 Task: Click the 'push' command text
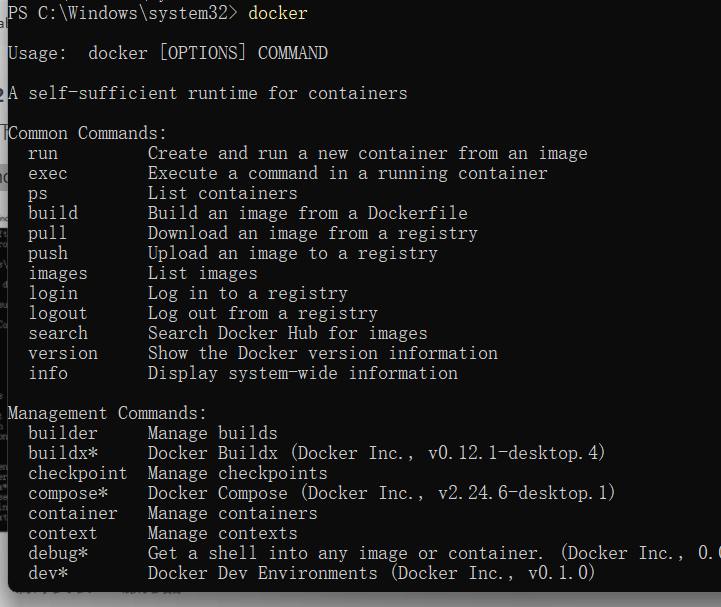click(x=48, y=254)
